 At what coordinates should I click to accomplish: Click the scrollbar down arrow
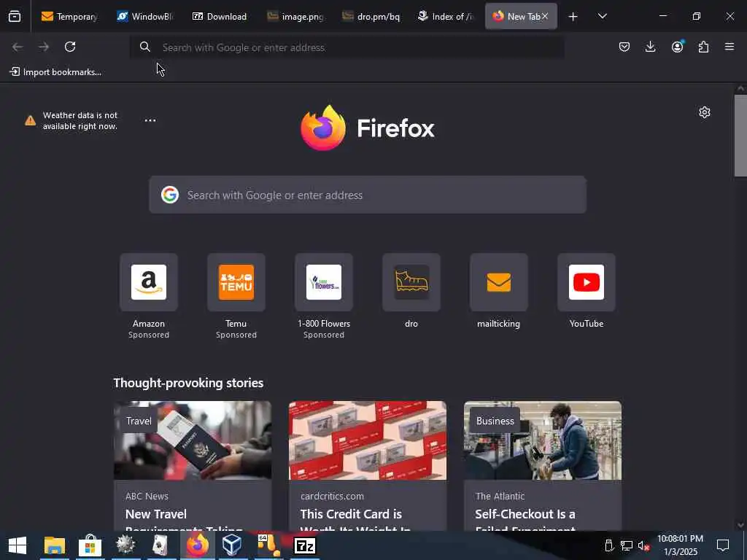pyautogui.click(x=740, y=525)
